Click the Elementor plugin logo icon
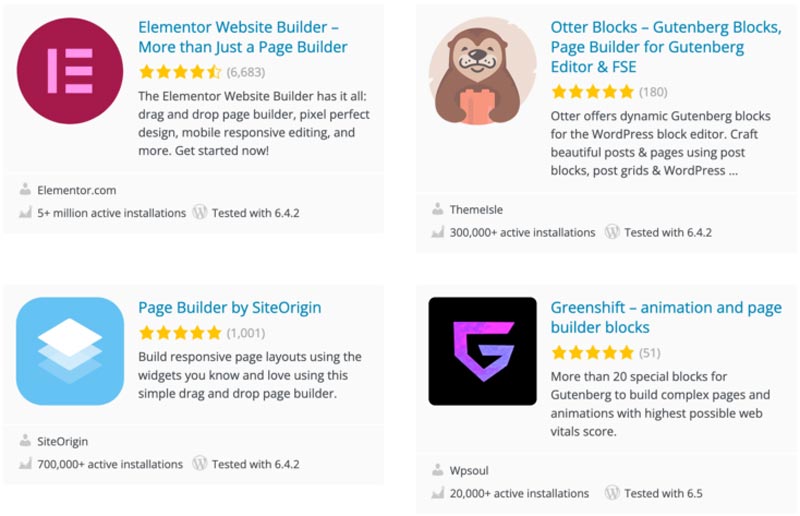This screenshot has height=516, width=800. (x=69, y=70)
